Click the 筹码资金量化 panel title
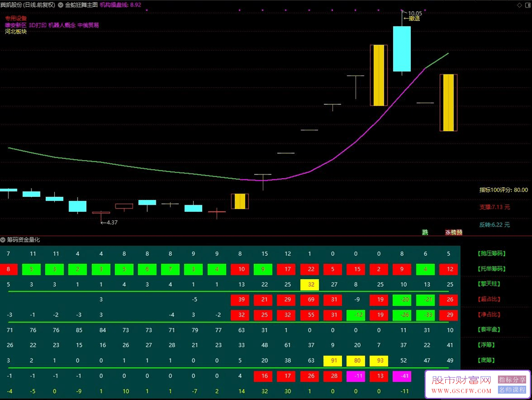This screenshot has width=532, height=400. (23, 240)
